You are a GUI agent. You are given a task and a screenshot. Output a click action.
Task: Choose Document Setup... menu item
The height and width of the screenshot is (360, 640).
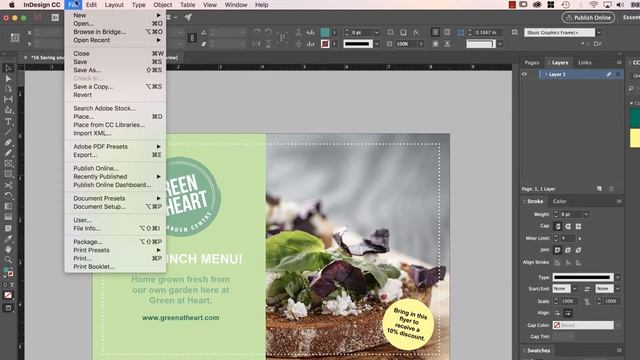click(100, 207)
